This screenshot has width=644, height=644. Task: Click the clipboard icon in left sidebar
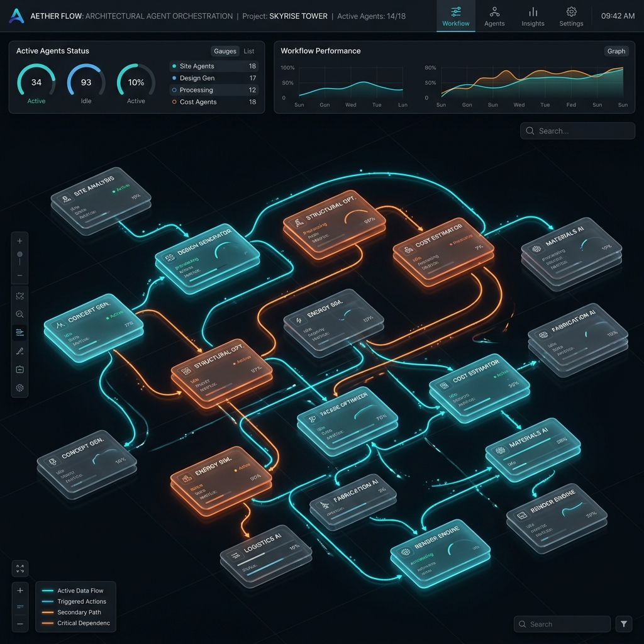click(x=19, y=369)
